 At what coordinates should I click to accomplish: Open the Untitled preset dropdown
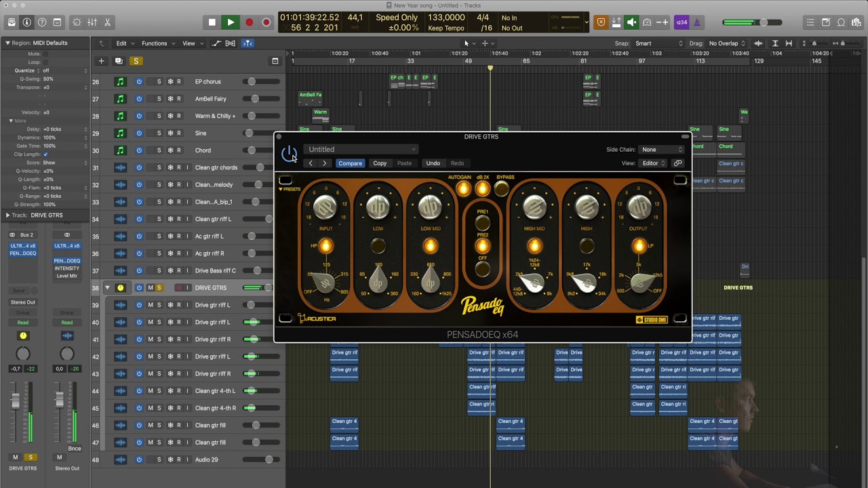tap(362, 150)
